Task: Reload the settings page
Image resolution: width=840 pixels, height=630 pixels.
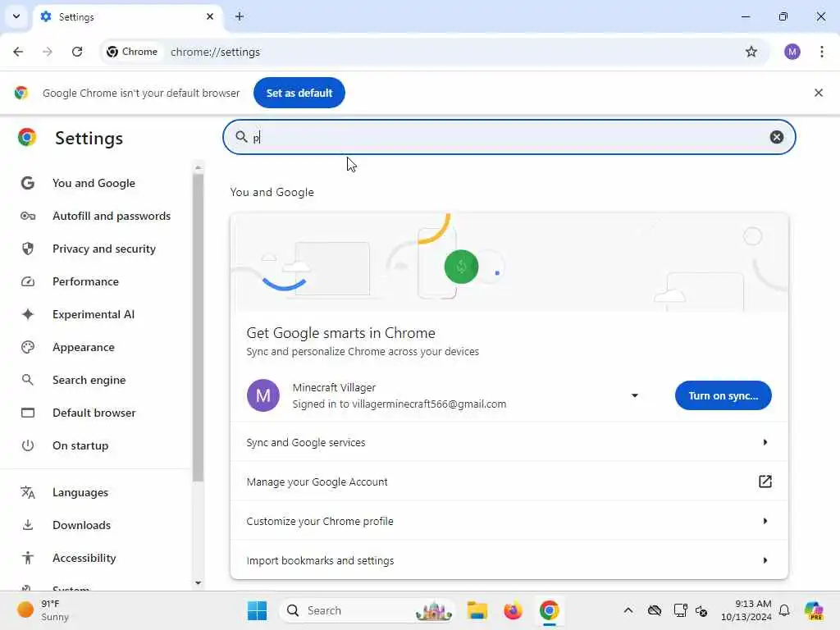Action: click(x=77, y=52)
